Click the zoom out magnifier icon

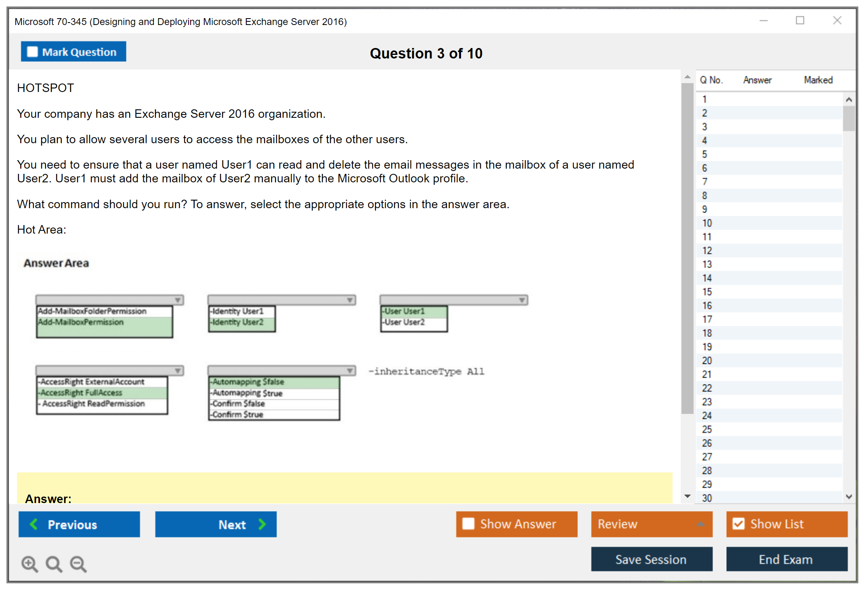coord(78,564)
